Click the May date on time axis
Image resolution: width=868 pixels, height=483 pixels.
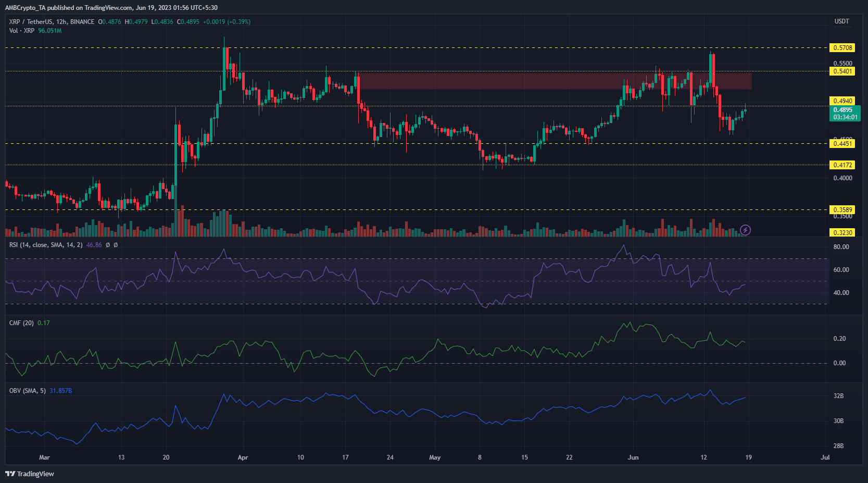pos(435,457)
